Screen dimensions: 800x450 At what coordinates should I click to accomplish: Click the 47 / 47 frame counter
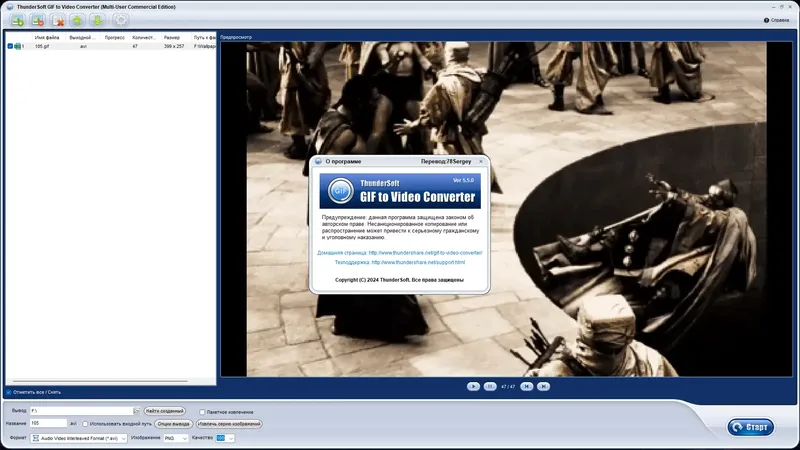tap(508, 387)
